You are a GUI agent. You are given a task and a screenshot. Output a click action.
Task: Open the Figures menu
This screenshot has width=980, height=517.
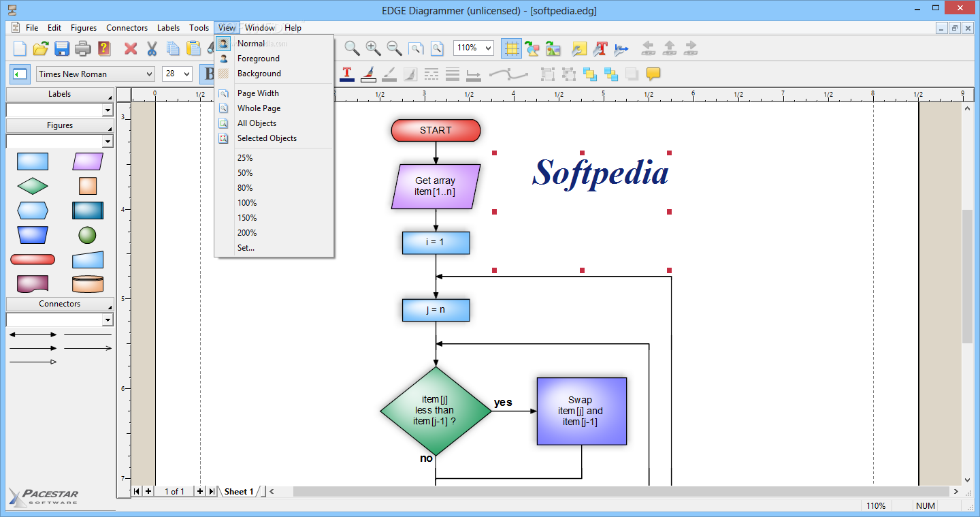(x=84, y=28)
